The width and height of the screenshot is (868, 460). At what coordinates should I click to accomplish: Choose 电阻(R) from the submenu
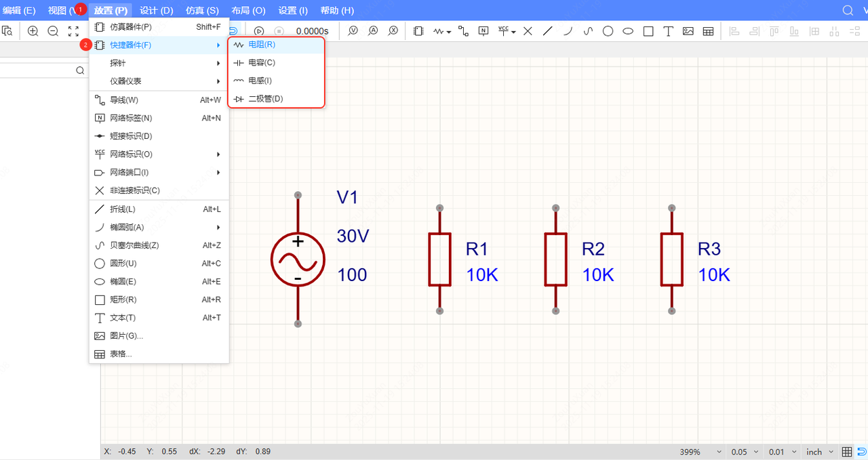click(x=262, y=44)
